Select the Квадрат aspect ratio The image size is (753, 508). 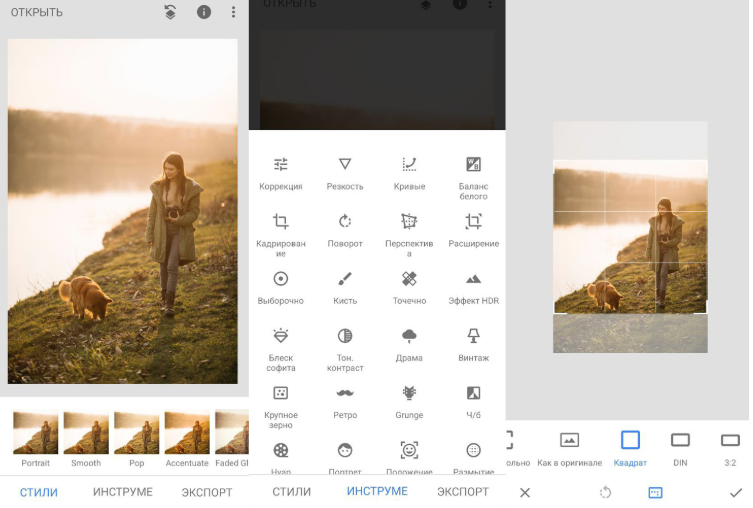(630, 446)
